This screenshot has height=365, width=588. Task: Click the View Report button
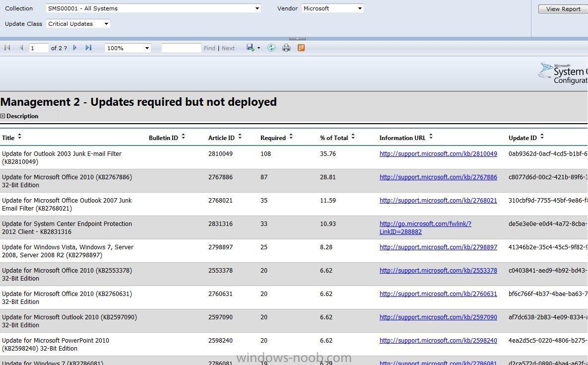pos(563,8)
